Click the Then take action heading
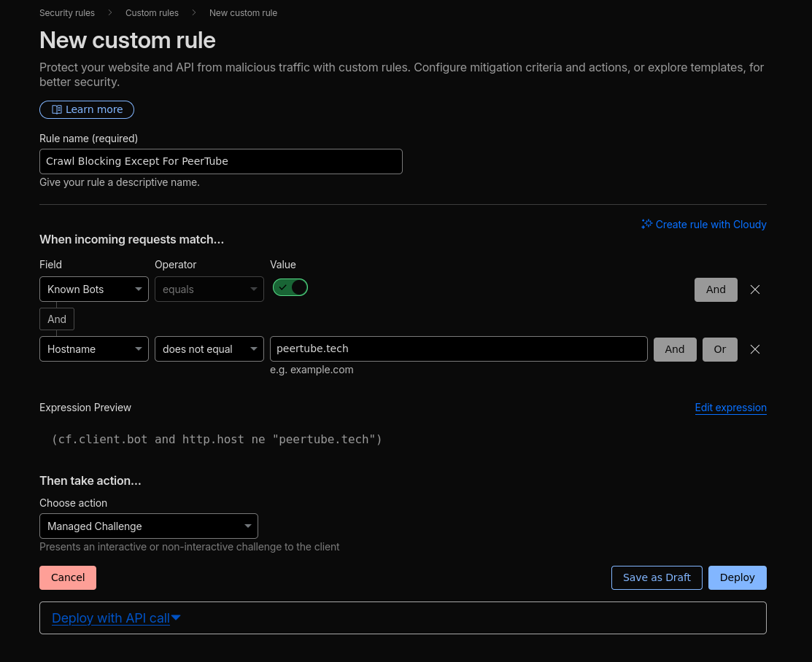This screenshot has width=812, height=662. tap(90, 481)
